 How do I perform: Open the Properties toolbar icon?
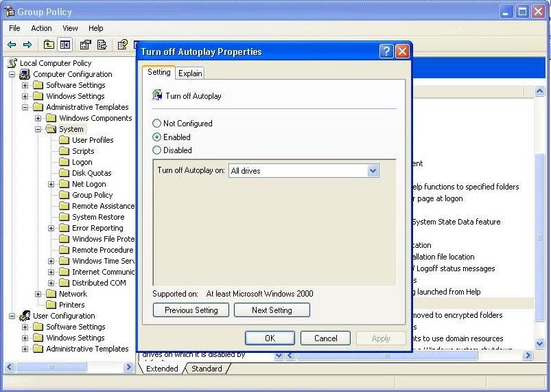coord(85,45)
